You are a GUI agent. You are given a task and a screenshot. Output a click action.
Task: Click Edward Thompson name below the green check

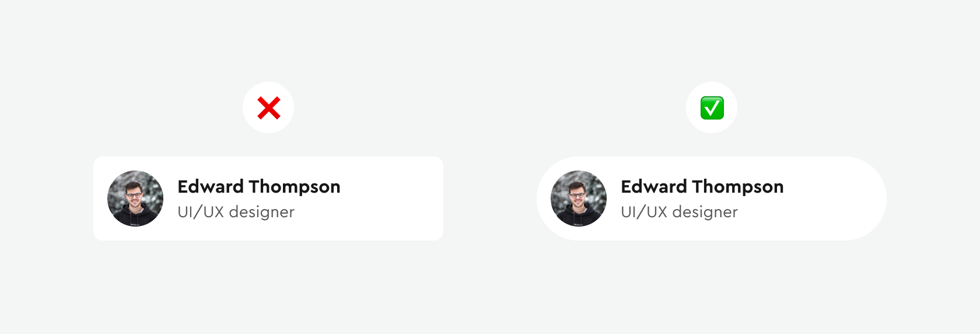702,187
